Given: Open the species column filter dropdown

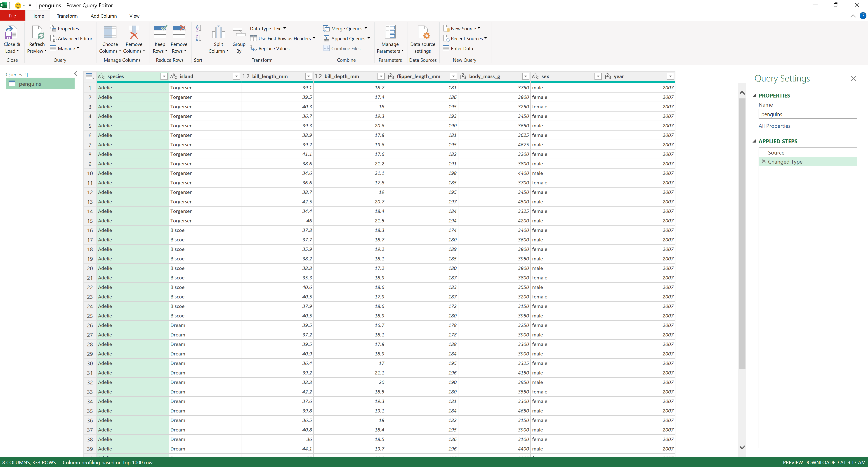Looking at the screenshot, I should click(x=164, y=76).
